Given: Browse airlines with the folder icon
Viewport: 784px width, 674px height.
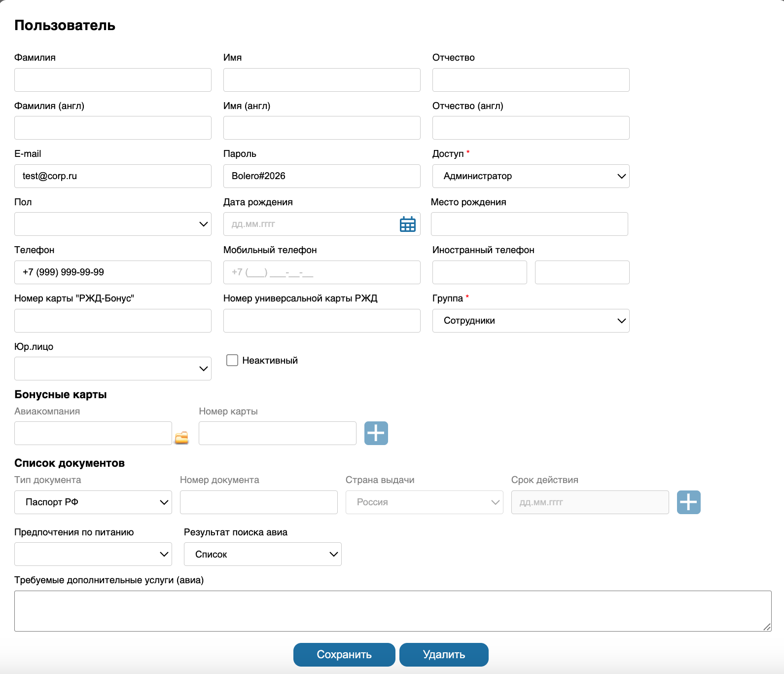Looking at the screenshot, I should coord(182,438).
